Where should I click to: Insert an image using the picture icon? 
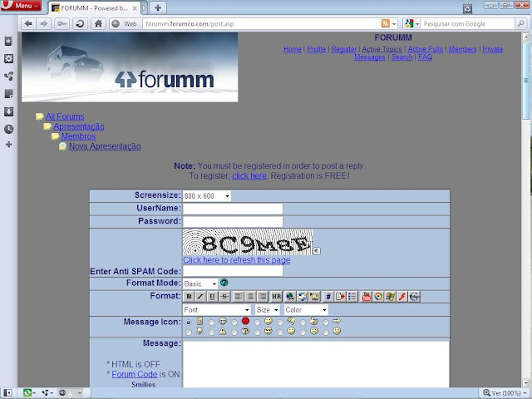point(314,297)
